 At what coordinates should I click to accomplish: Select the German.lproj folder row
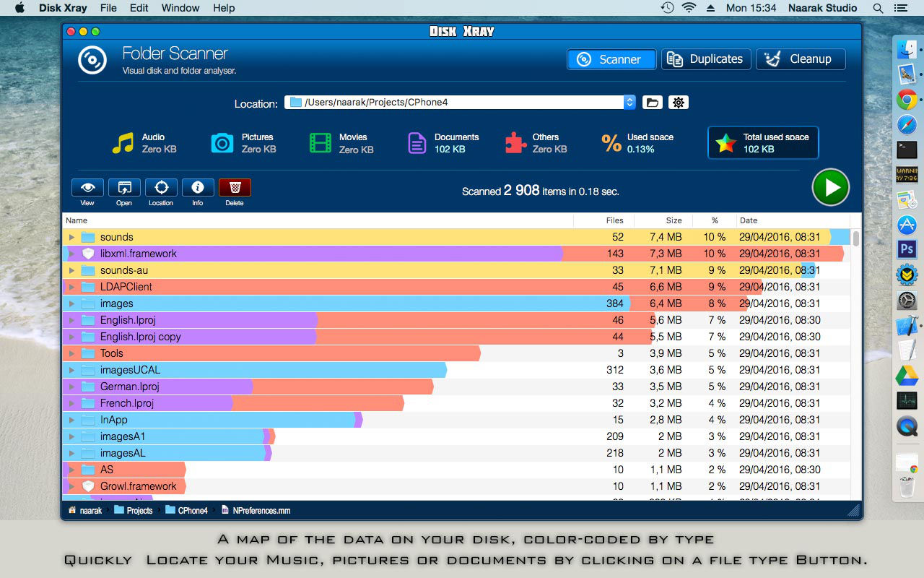click(x=456, y=387)
